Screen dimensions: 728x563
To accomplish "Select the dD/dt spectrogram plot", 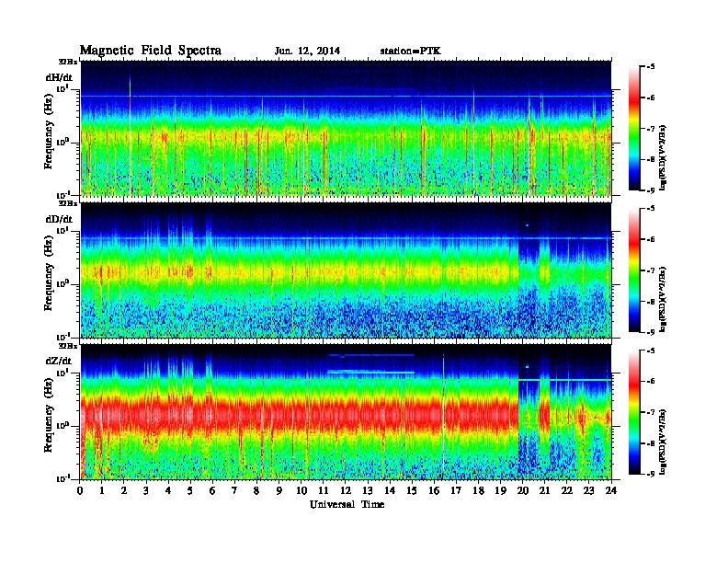I will [346, 270].
